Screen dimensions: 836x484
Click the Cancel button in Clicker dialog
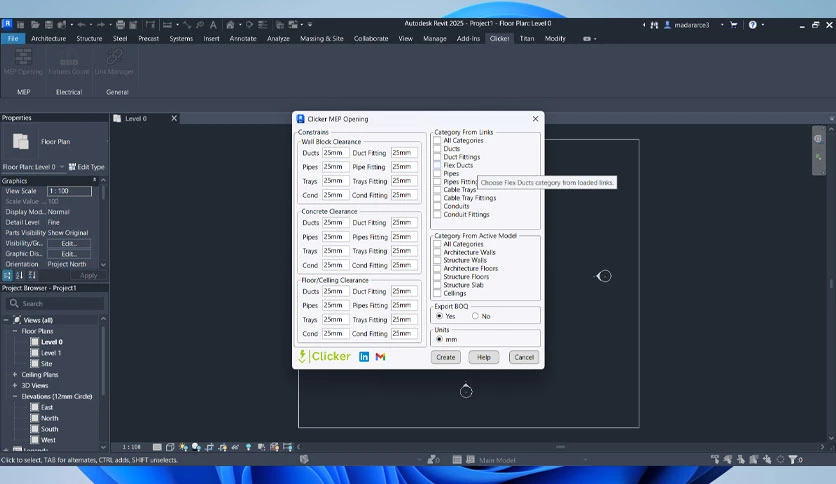(524, 357)
